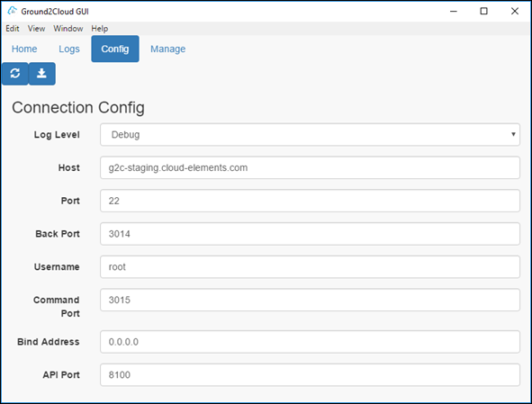
Task: Click the Ground2Cloud app logo icon
Action: (12, 11)
